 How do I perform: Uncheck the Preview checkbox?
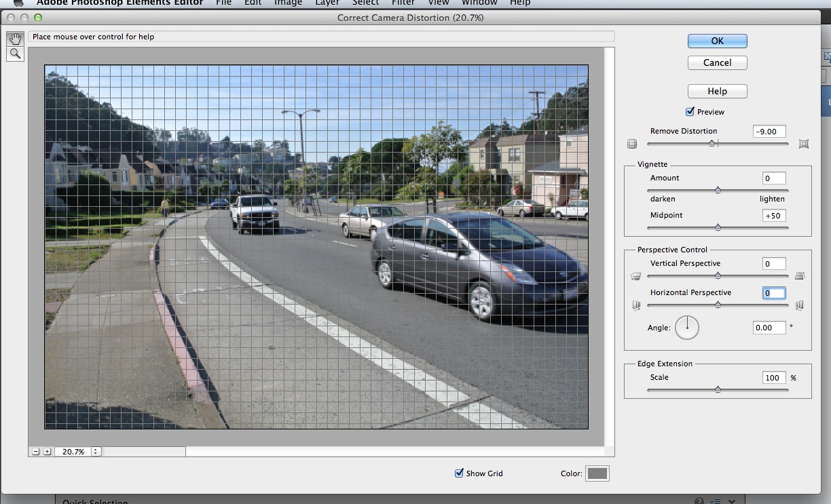click(690, 112)
